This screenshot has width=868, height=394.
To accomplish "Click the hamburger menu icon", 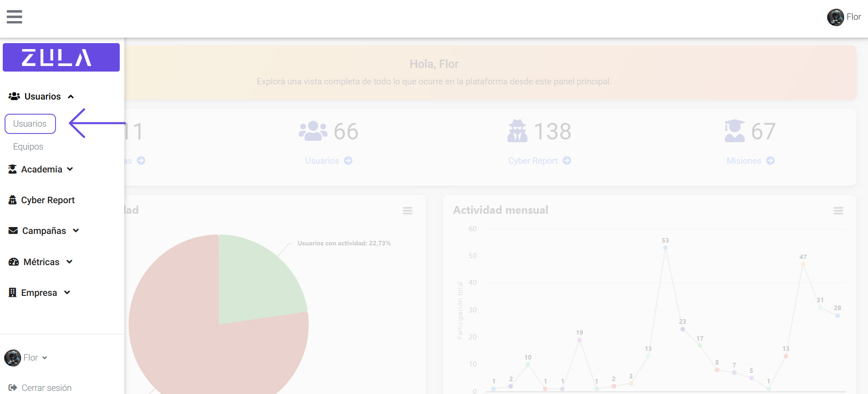I will (x=14, y=17).
